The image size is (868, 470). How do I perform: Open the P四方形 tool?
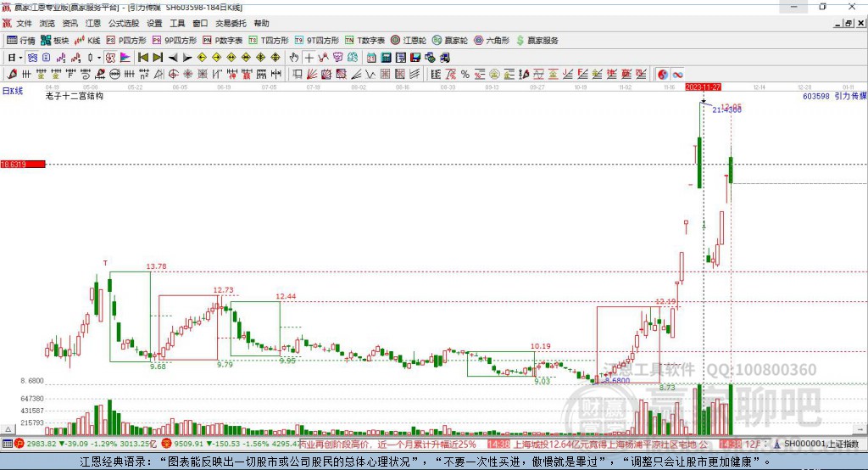(126, 41)
